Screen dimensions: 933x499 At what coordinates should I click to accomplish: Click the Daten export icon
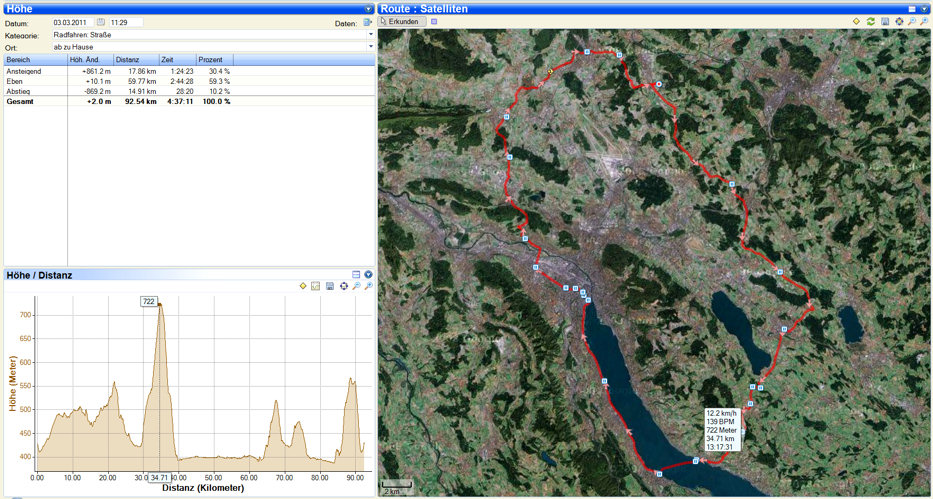368,22
